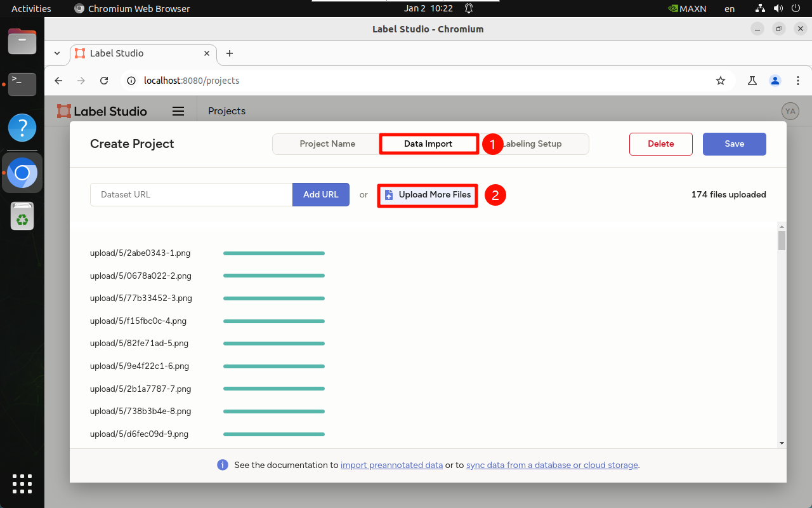The width and height of the screenshot is (812, 508).
Task: Open the Terminal from the dock
Action: click(22, 83)
